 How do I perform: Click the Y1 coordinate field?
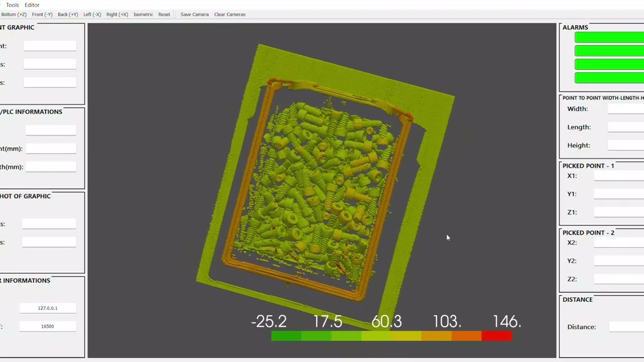619,194
